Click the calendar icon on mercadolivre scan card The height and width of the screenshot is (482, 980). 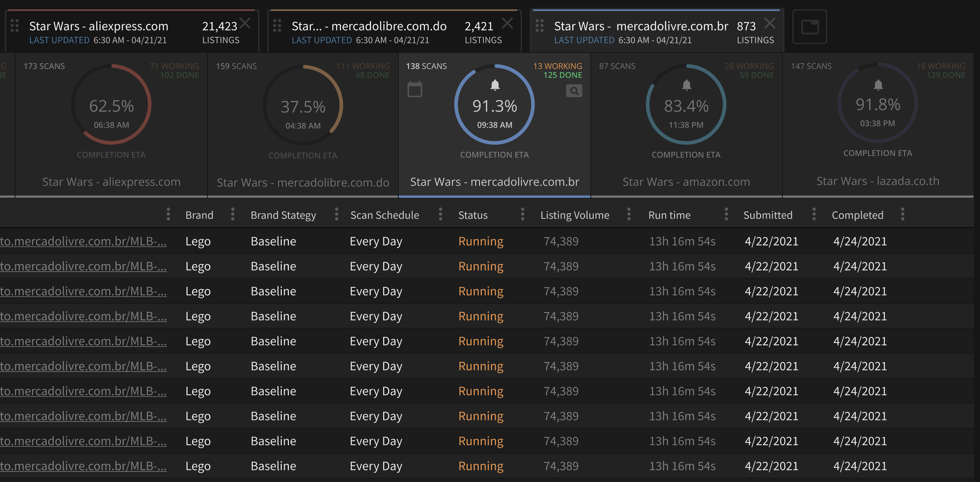[415, 89]
